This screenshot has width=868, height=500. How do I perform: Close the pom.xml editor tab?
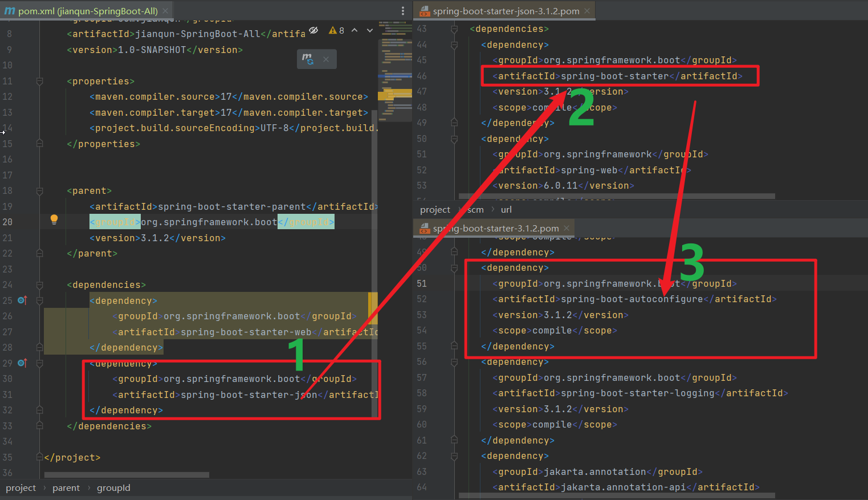pyautogui.click(x=165, y=11)
